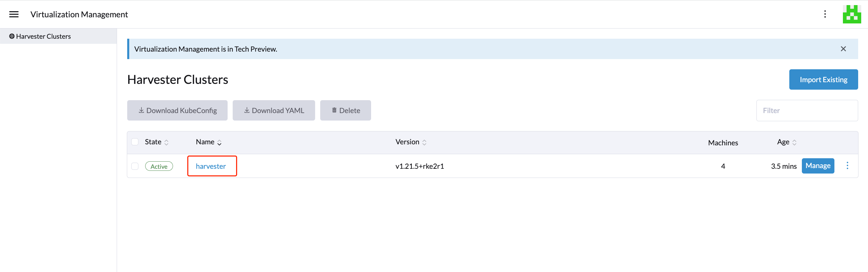Click the Download YAML button
868x272 pixels.
[274, 110]
